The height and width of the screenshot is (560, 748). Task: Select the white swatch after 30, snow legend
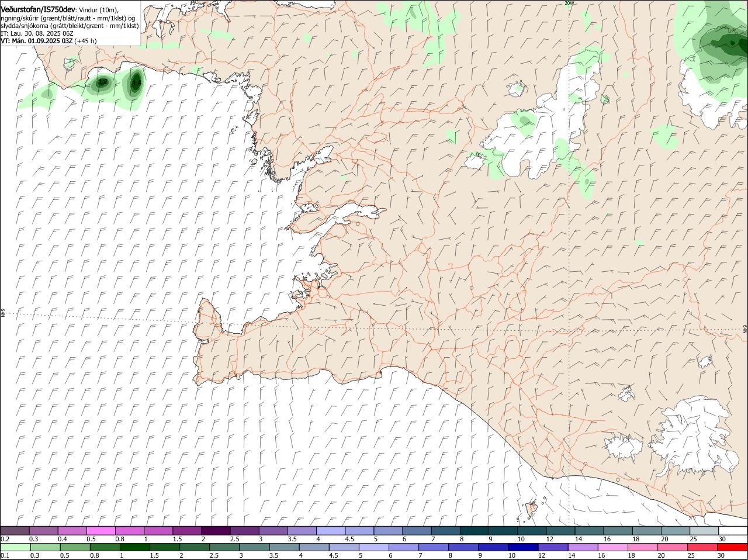[733, 530]
